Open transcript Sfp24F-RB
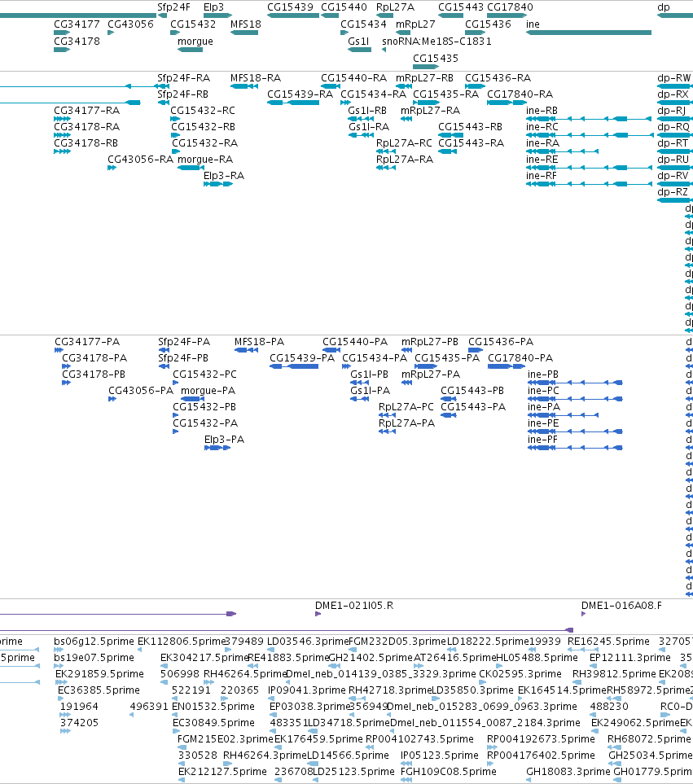 tap(182, 94)
